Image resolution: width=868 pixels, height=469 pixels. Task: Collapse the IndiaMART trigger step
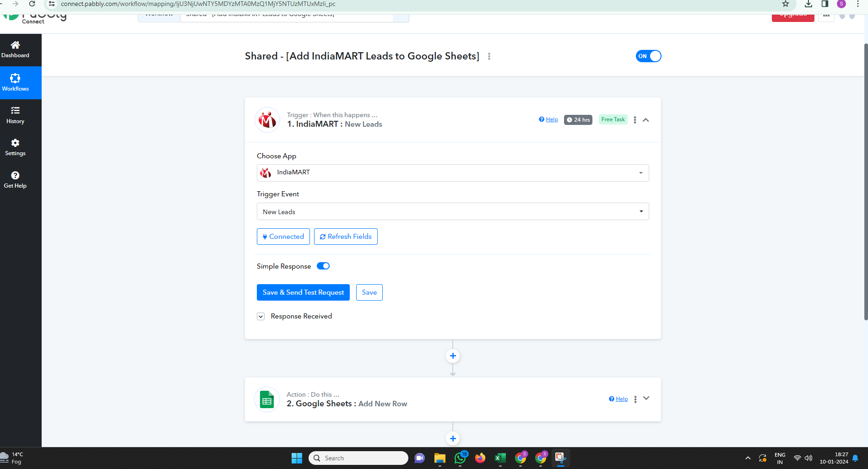click(x=646, y=120)
